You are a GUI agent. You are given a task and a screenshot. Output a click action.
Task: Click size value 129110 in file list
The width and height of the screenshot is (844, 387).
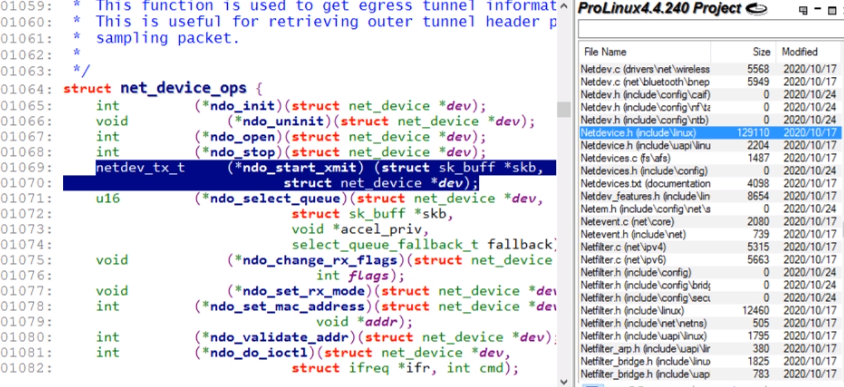pos(753,132)
